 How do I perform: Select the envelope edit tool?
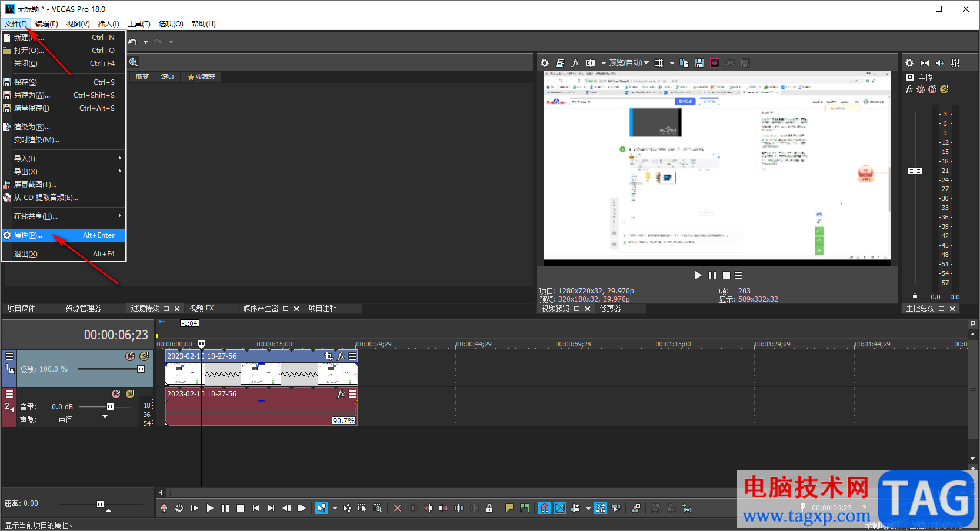tap(347, 508)
